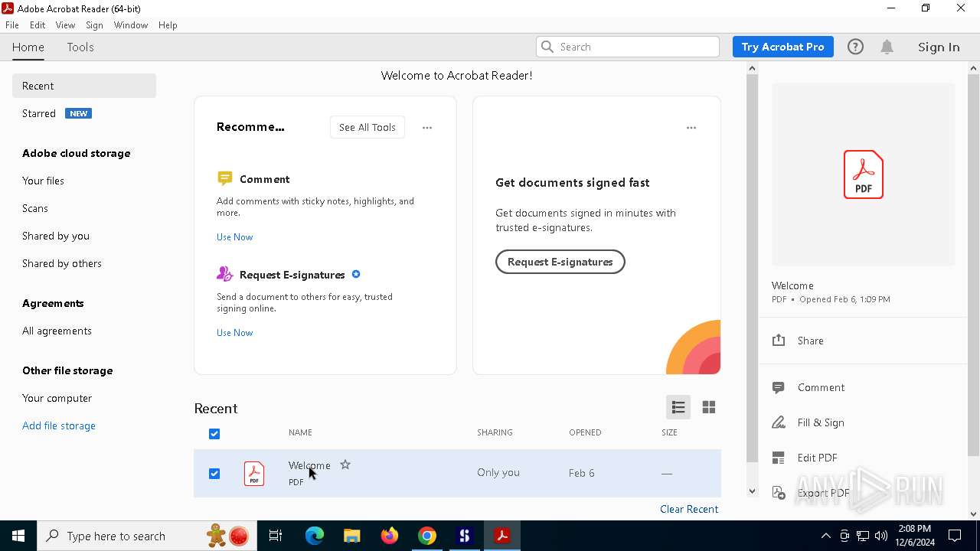Open the Sign menu
This screenshot has width=980, height=551.
click(x=95, y=25)
